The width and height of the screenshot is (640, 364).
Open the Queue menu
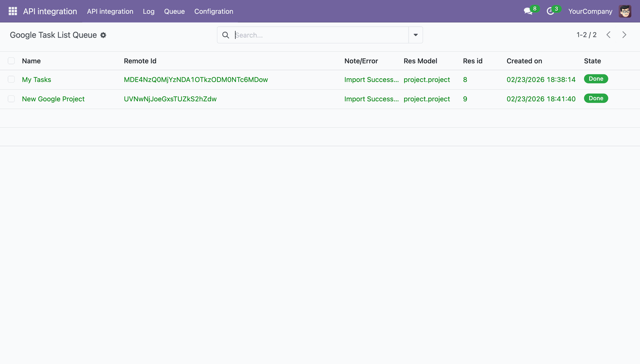click(174, 11)
